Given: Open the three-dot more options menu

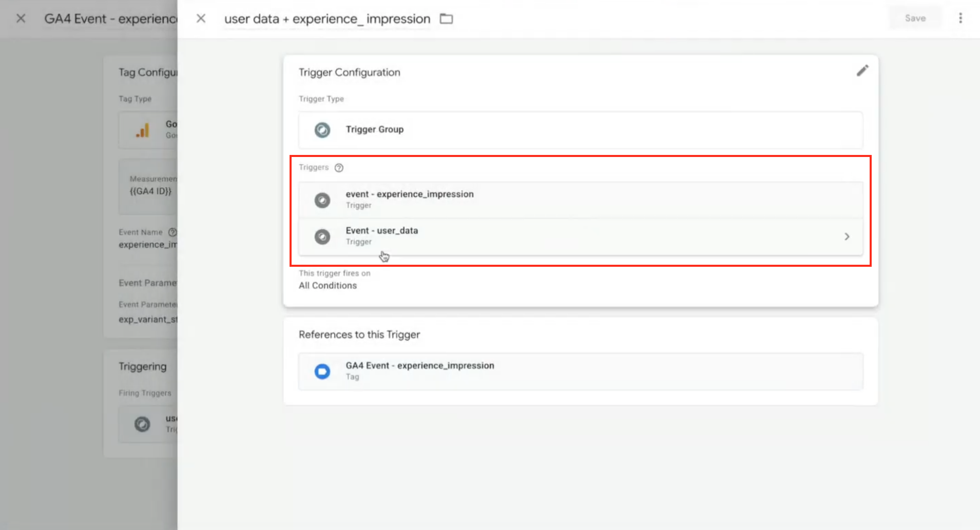Looking at the screenshot, I should pos(960,18).
